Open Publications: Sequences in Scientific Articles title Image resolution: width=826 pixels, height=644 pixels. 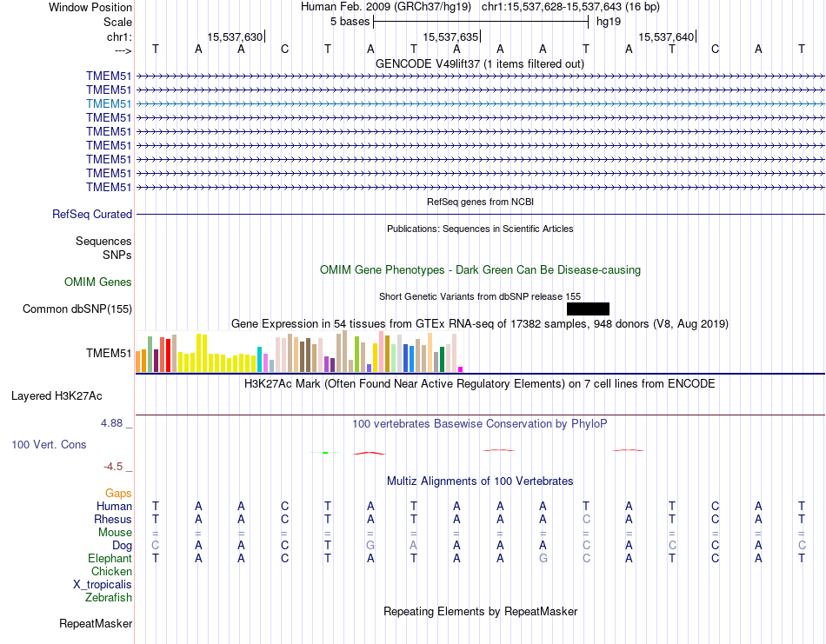click(x=480, y=229)
